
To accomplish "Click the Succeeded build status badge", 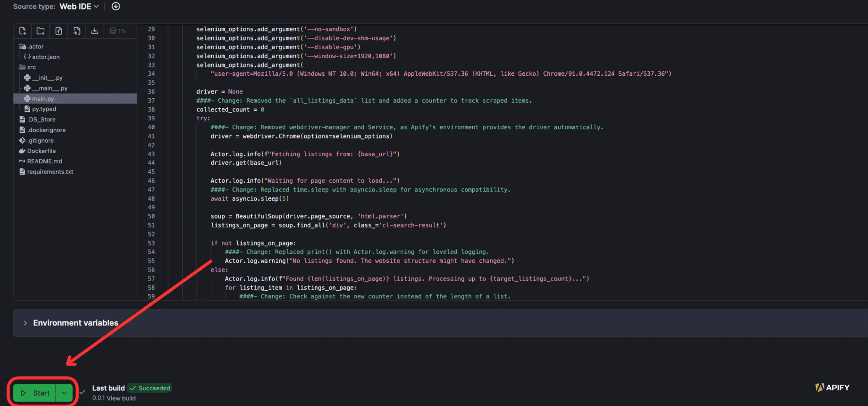I will pyautogui.click(x=149, y=388).
